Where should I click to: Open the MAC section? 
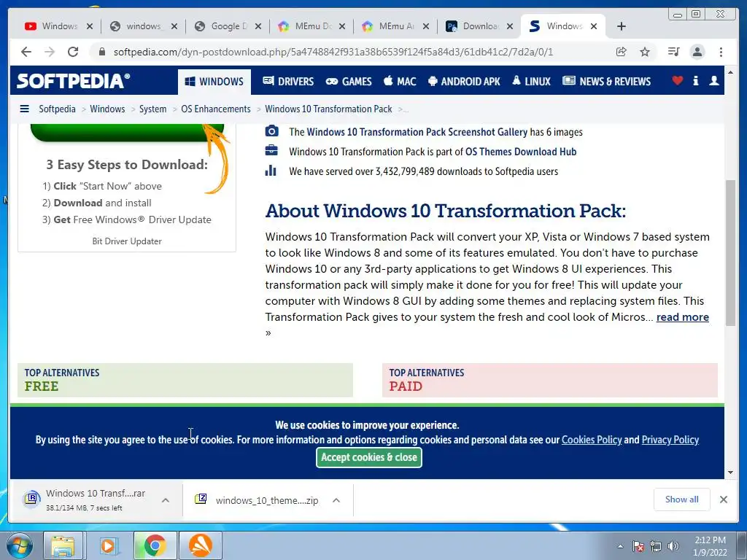pos(400,82)
